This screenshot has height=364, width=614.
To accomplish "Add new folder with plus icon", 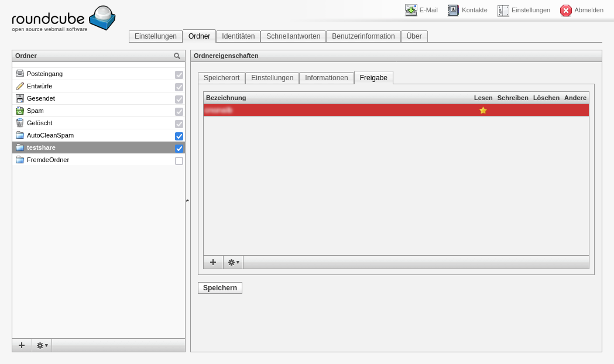I will click(22, 345).
